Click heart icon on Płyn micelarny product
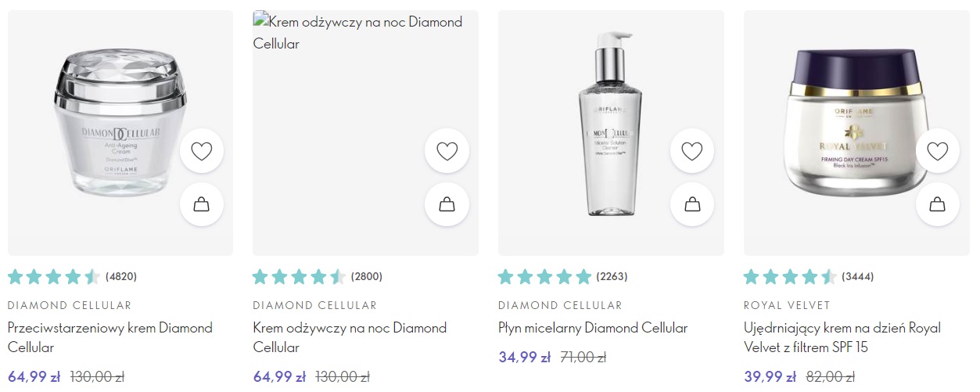Image resolution: width=980 pixels, height=392 pixels. (692, 151)
